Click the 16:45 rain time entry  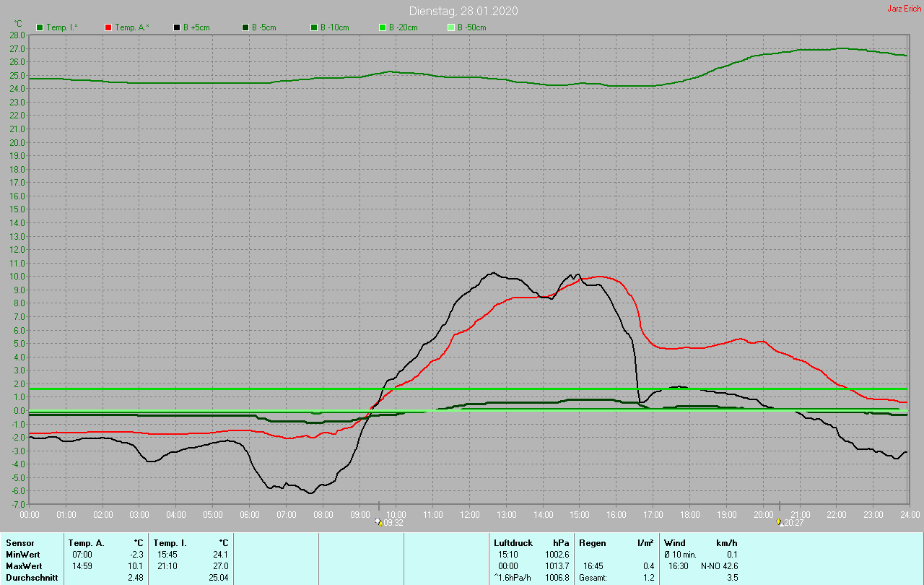point(593,565)
